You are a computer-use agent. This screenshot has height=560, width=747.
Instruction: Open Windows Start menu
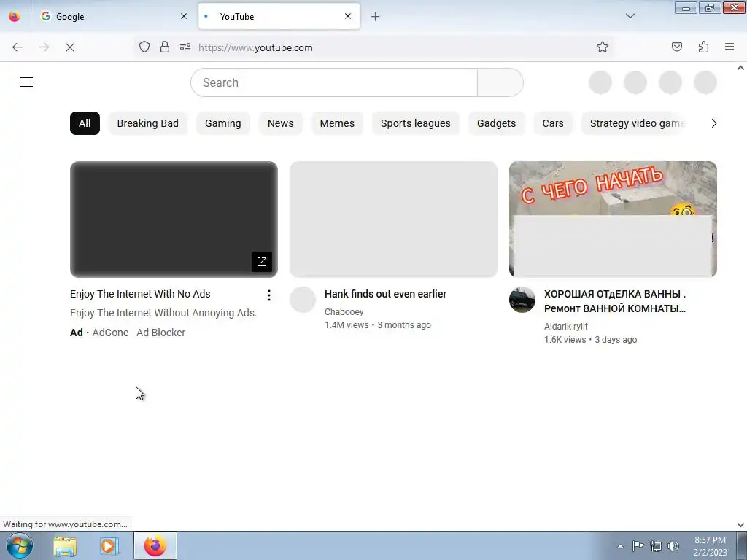(x=19, y=545)
